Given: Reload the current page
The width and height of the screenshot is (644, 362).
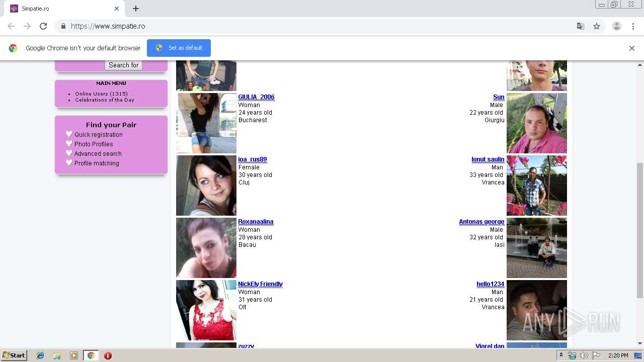Looking at the screenshot, I should pyautogui.click(x=43, y=26).
